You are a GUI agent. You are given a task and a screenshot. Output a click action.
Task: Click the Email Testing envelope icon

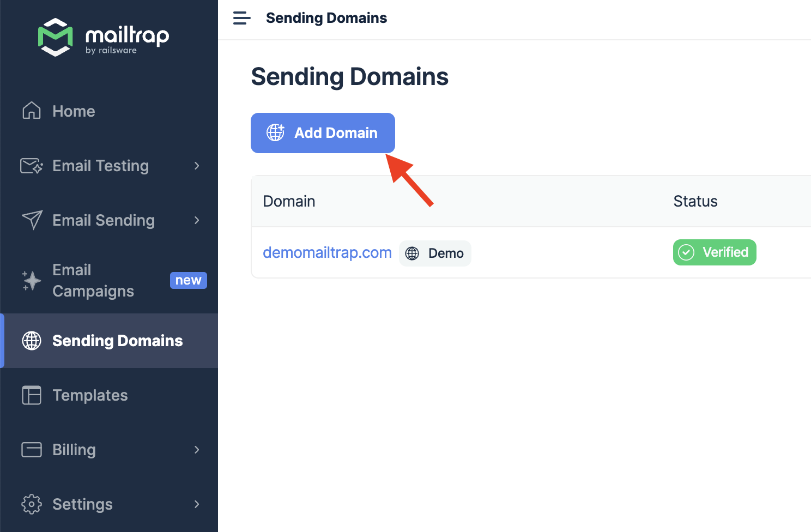(x=31, y=166)
